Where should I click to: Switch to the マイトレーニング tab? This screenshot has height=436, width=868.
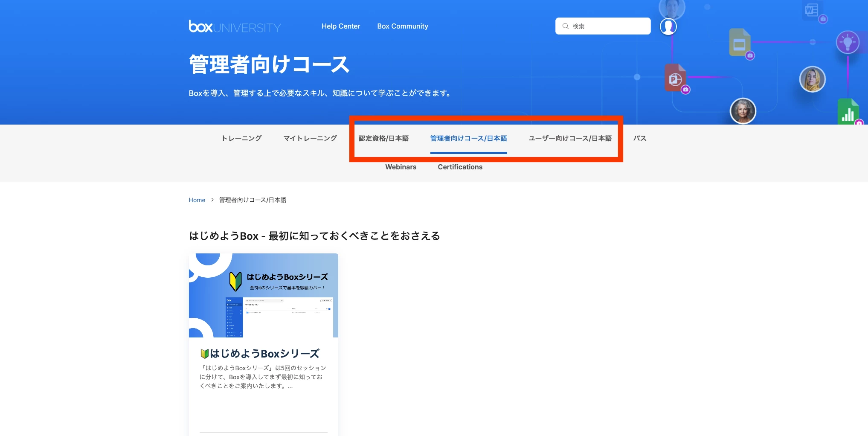(310, 138)
